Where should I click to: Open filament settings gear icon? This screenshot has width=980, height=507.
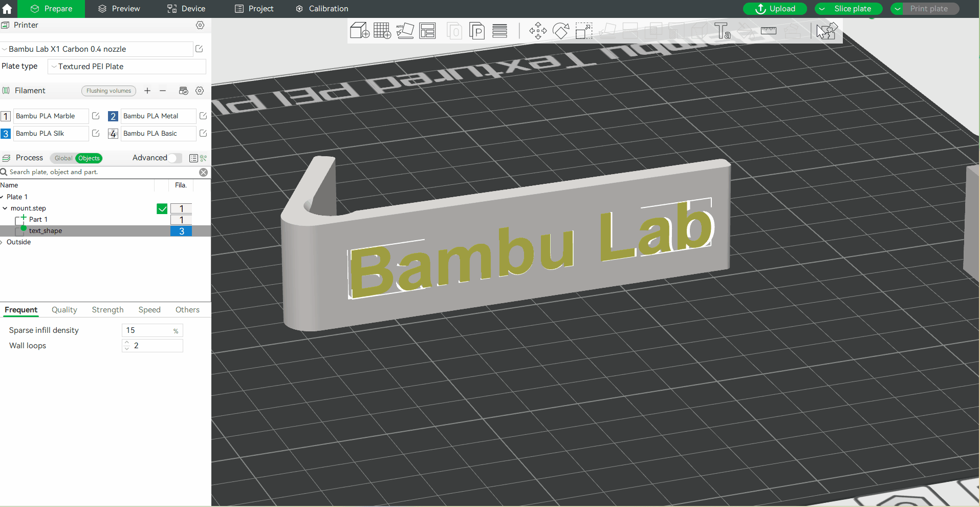200,91
